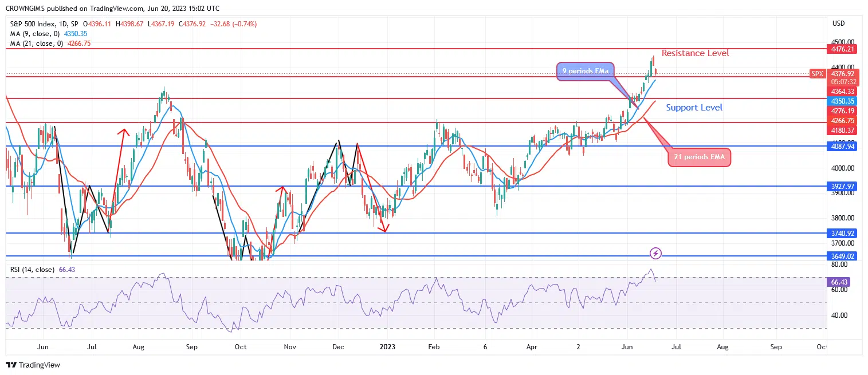Click the Aug label on time axis
Screen dimensions: 868x375
[138, 347]
